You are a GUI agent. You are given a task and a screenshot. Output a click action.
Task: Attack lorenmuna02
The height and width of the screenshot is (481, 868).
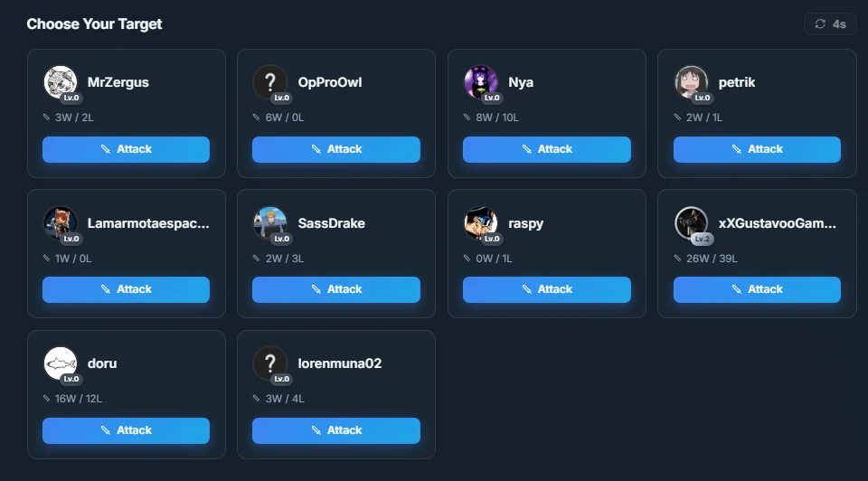pyautogui.click(x=336, y=430)
